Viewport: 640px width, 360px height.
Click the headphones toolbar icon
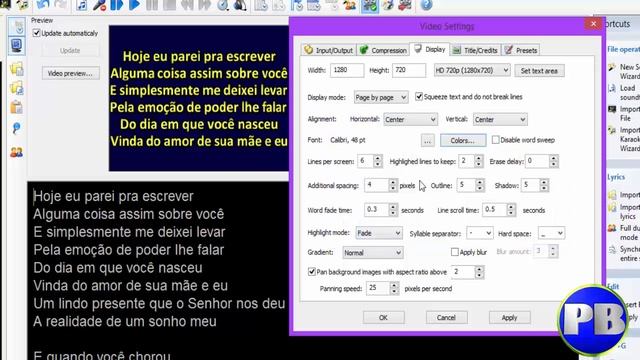coord(240,5)
